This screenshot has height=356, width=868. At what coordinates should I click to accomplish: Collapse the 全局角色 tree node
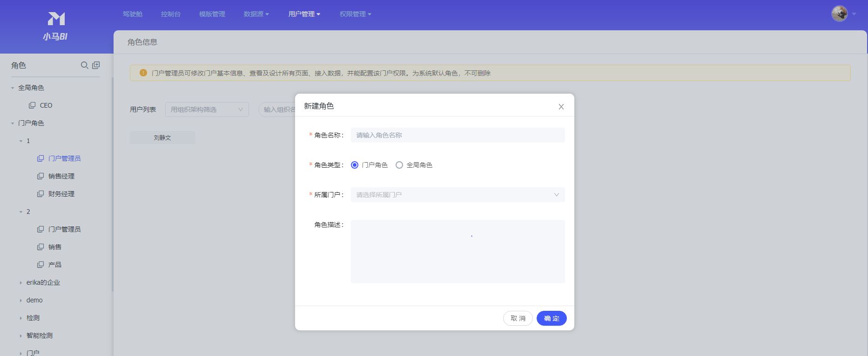tap(13, 88)
